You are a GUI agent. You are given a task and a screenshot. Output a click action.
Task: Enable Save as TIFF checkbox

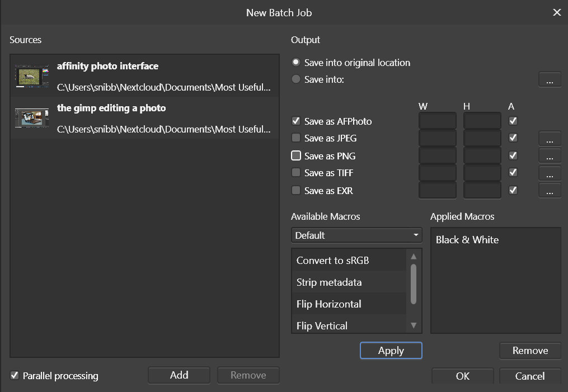click(x=296, y=172)
